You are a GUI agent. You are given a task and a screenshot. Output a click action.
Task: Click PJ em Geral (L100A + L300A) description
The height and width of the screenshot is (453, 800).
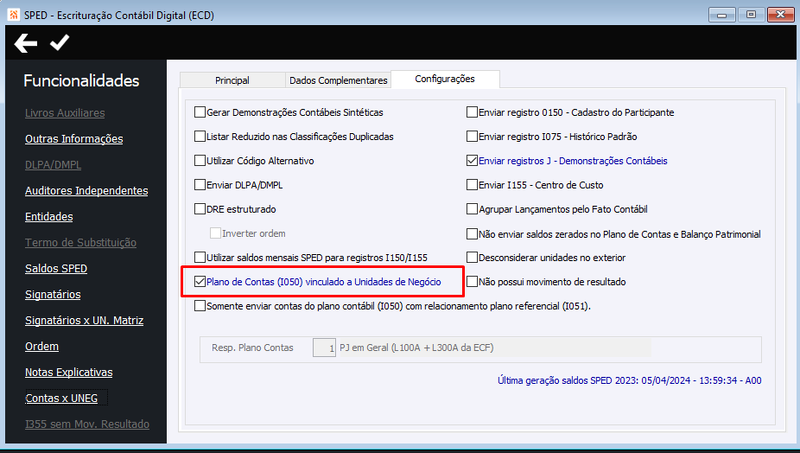[416, 348]
